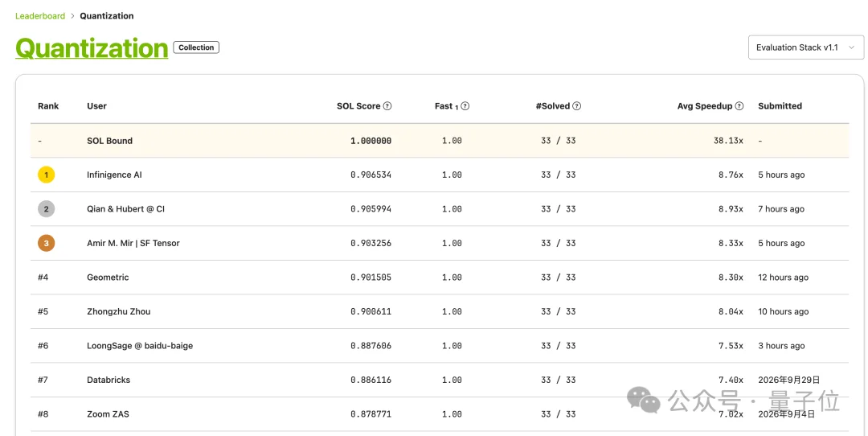Sort by the Submitted column header

point(780,106)
